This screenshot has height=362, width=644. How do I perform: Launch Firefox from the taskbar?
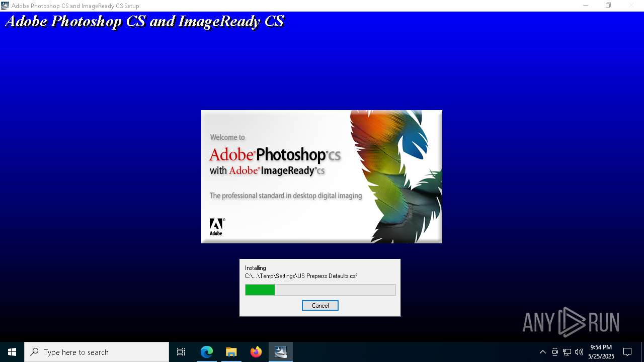click(256, 352)
